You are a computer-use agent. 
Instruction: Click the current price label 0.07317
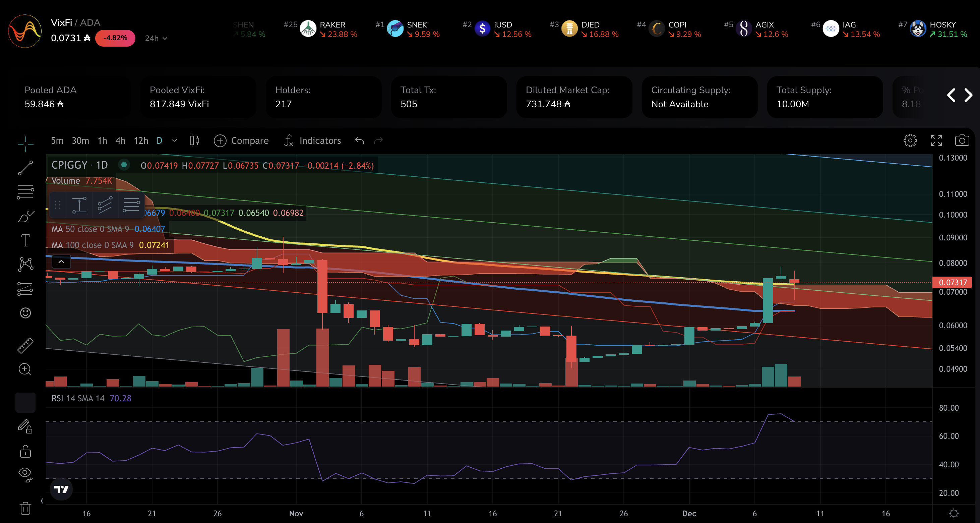tap(953, 282)
